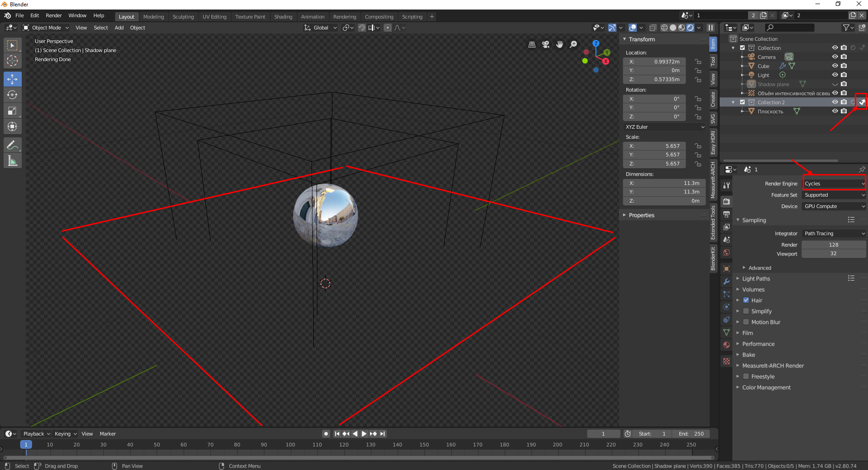
Task: Open the Device GPU Compute dropdown
Action: tap(834, 206)
